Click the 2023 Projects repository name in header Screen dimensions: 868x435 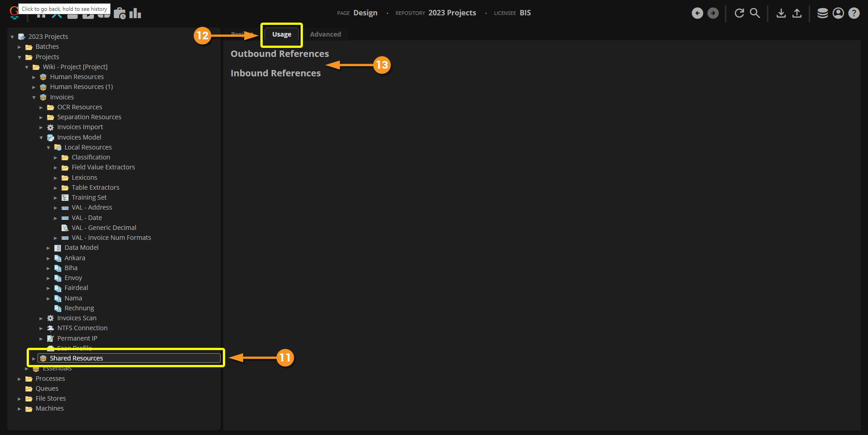click(x=452, y=13)
